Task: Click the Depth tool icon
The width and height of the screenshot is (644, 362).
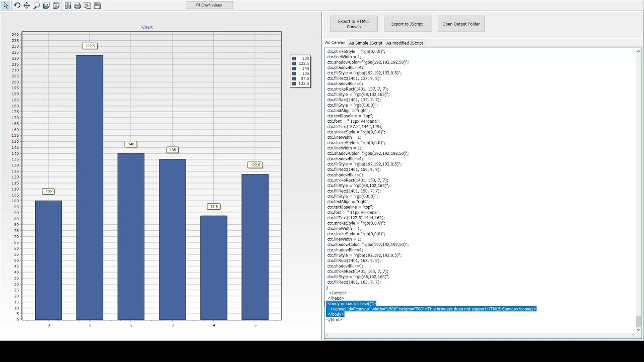Action: pyautogui.click(x=46, y=6)
